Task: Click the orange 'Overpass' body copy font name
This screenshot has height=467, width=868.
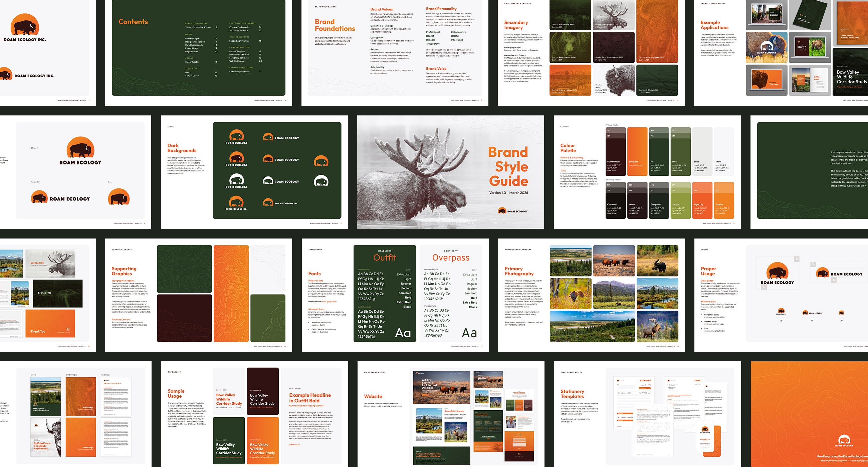Action: 451,258
